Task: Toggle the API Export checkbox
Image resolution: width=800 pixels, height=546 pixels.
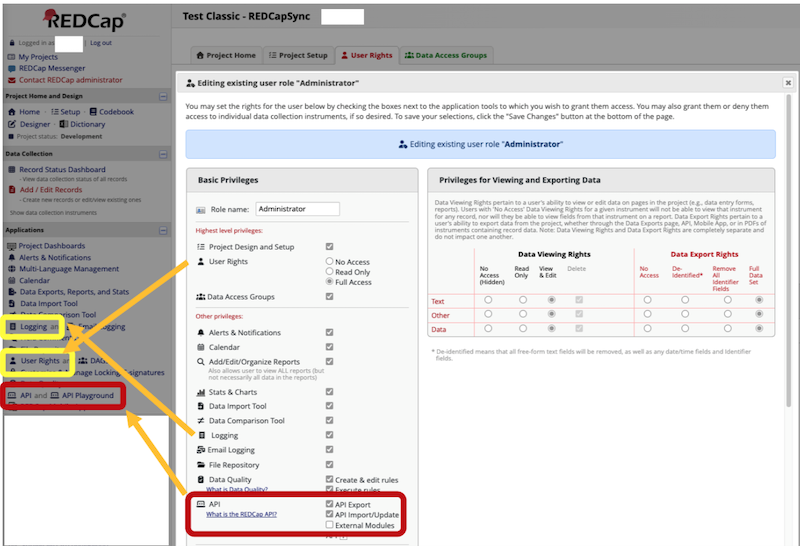Action: point(330,504)
